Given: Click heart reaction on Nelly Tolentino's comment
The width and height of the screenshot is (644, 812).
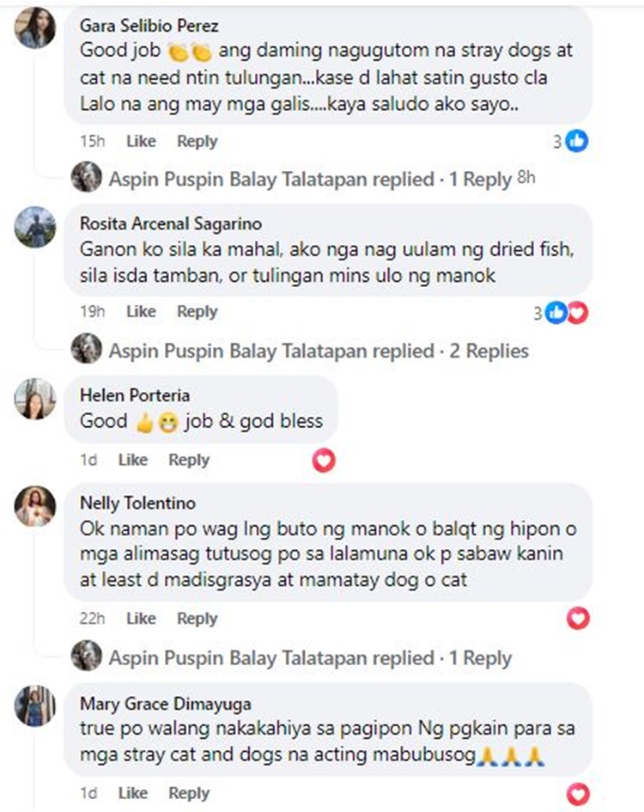Looking at the screenshot, I should (x=578, y=618).
